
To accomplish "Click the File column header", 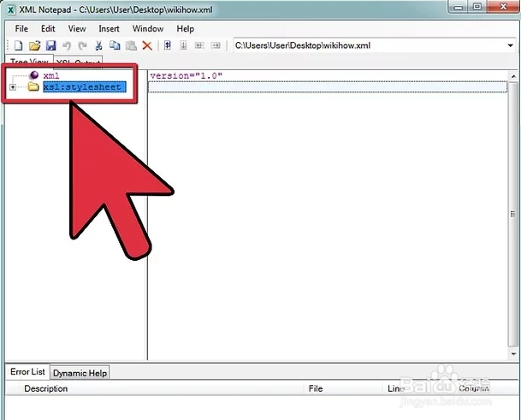I will click(316, 388).
